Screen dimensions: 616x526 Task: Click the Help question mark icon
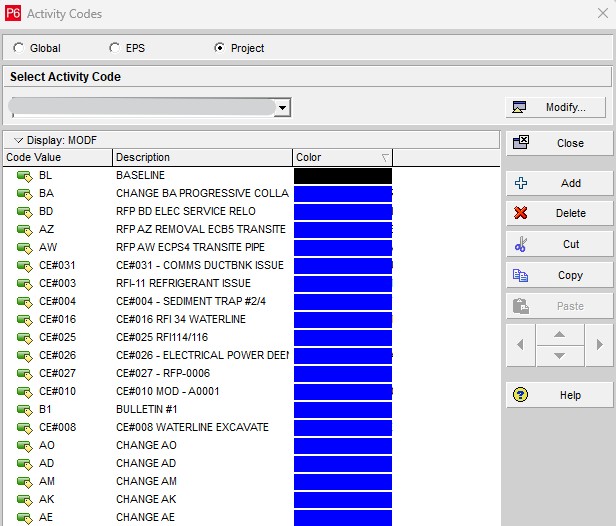(x=520, y=395)
